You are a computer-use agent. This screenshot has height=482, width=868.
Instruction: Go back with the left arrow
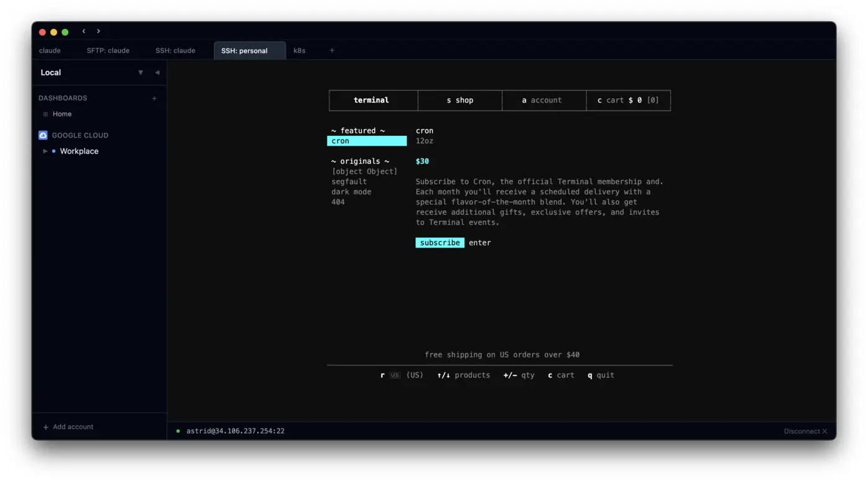84,31
